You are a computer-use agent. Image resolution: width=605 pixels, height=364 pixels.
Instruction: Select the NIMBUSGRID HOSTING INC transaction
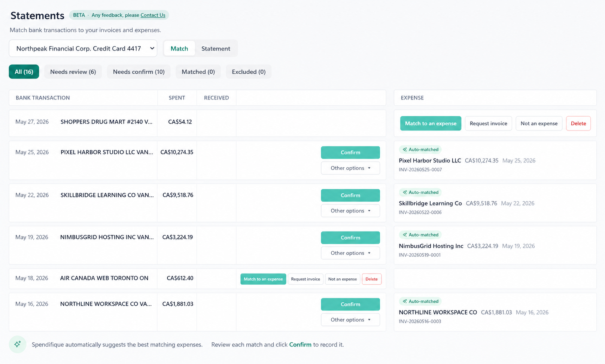coord(107,237)
